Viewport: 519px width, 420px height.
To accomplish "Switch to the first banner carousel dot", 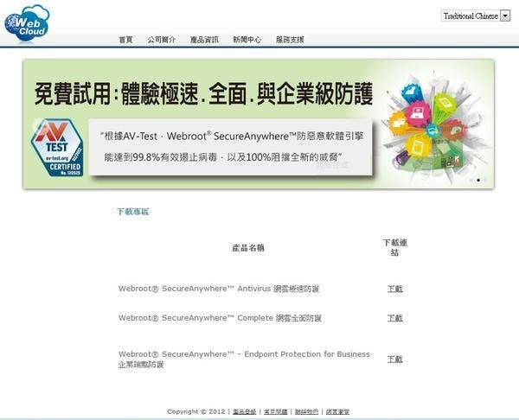I will [x=471, y=181].
